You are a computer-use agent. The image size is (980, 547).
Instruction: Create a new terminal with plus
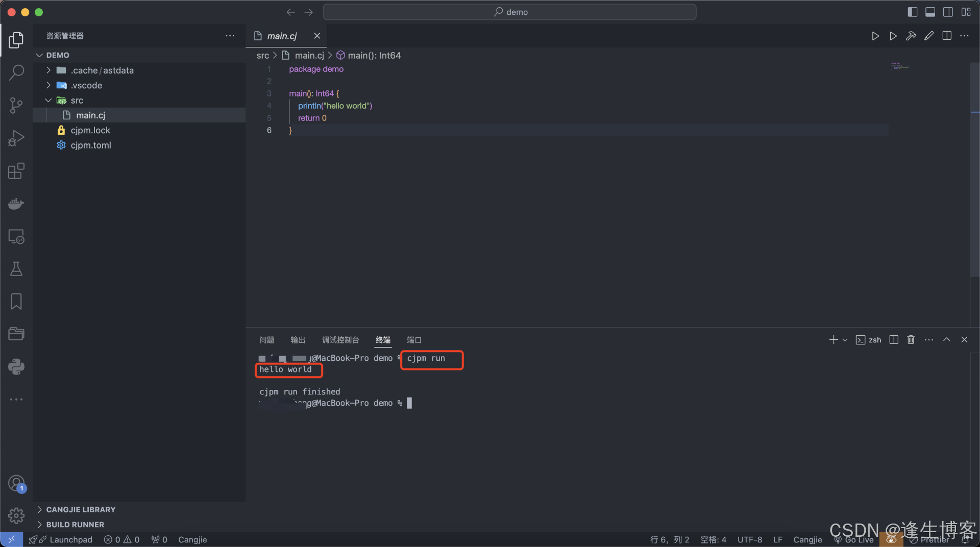[834, 340]
